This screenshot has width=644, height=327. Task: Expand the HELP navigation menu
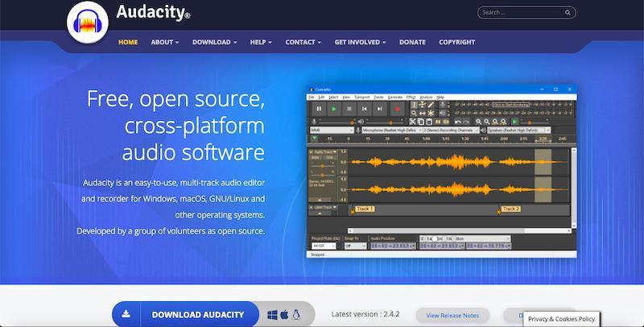[x=261, y=42]
